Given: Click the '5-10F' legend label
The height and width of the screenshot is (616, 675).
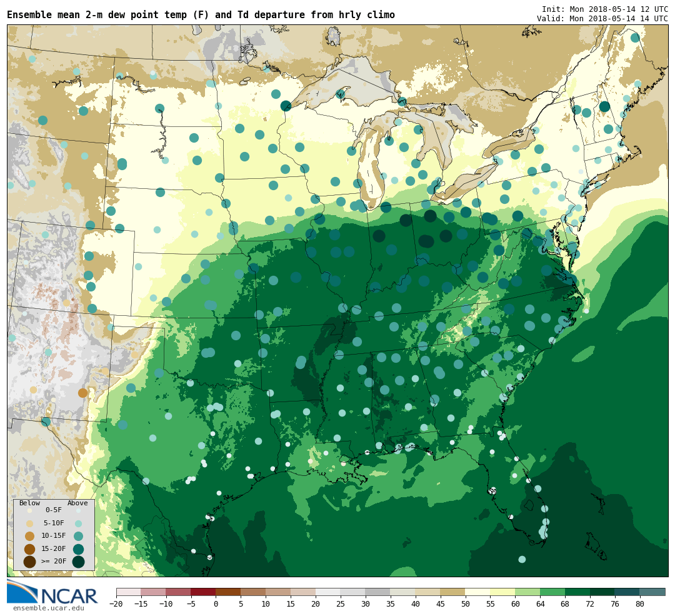Looking at the screenshot, I should [54, 523].
